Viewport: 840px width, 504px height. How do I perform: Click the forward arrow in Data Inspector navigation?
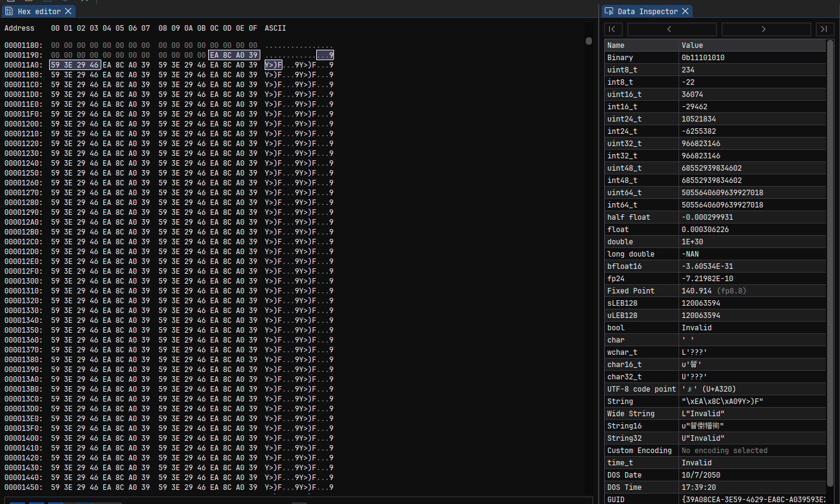click(x=765, y=29)
